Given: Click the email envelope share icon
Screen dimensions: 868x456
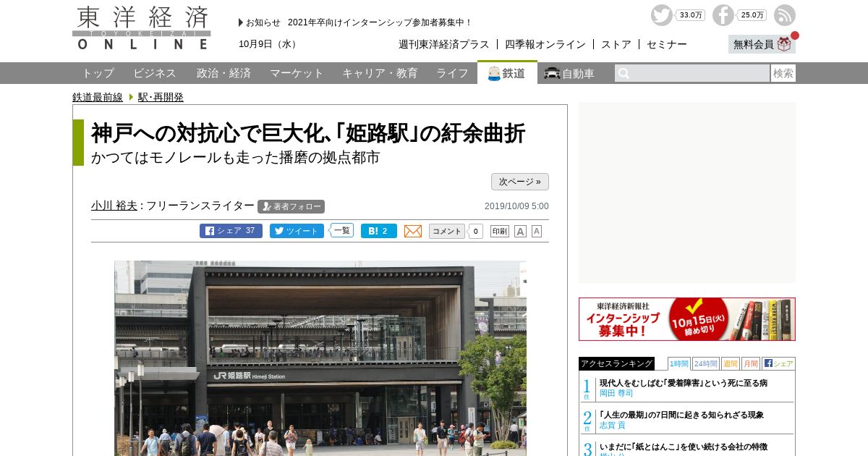Looking at the screenshot, I should [413, 231].
